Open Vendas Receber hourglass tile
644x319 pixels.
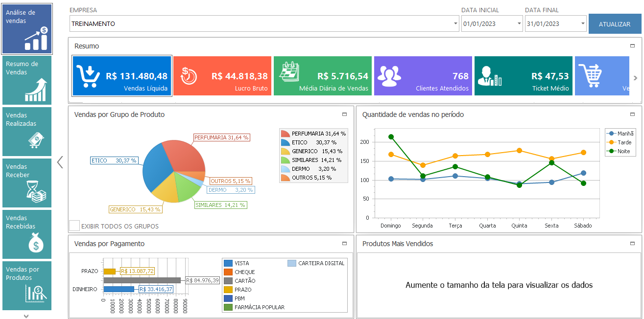coord(27,182)
